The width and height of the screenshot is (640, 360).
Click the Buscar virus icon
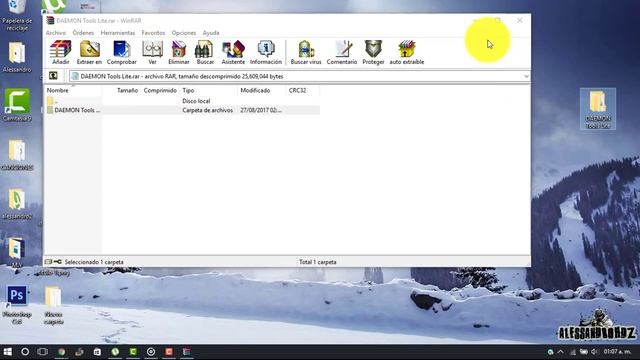click(306, 52)
